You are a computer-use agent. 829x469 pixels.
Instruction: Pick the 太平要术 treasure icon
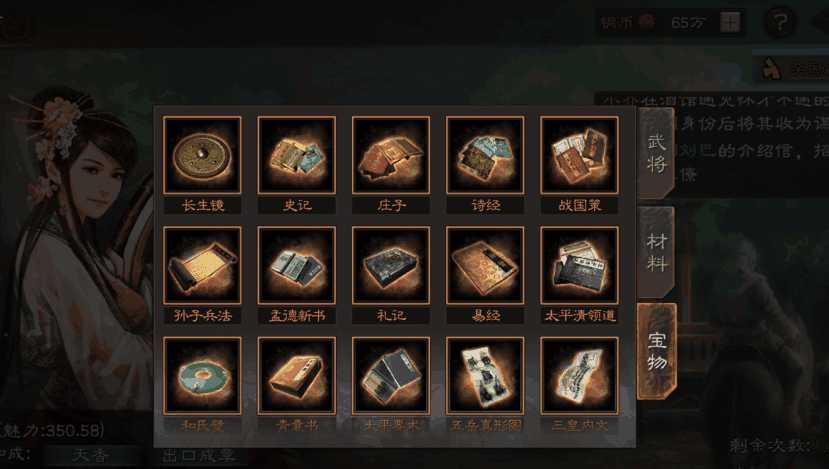(391, 375)
